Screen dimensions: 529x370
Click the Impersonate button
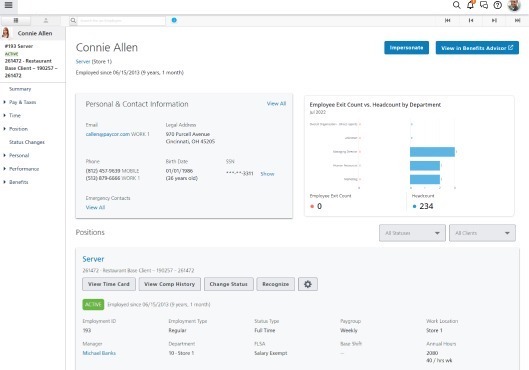406,48
